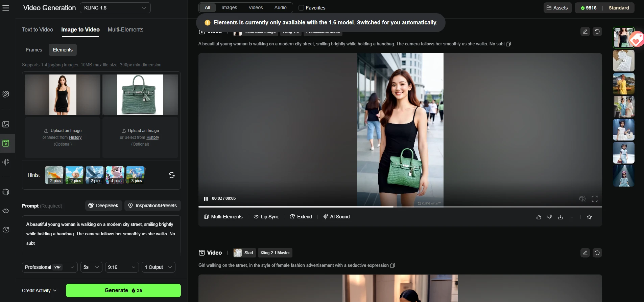This screenshot has height=302, width=644.
Task: Open the 5s duration dropdown
Action: coord(91,267)
